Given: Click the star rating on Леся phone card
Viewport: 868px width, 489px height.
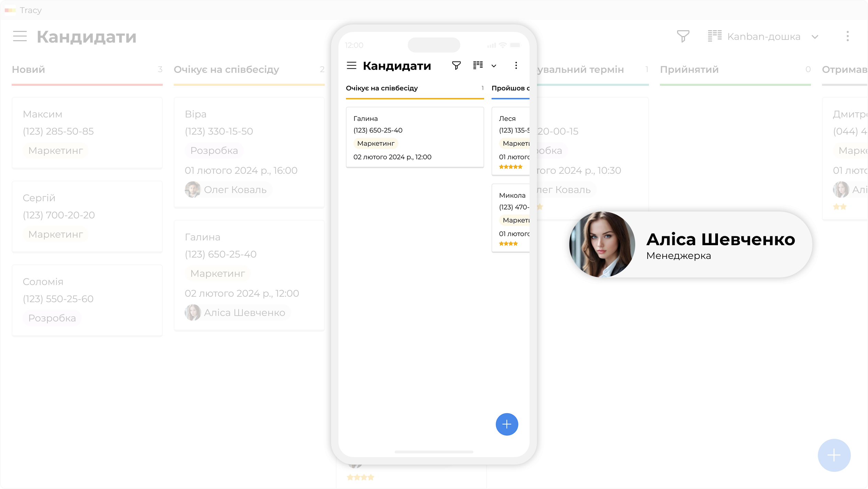Looking at the screenshot, I should click(511, 167).
